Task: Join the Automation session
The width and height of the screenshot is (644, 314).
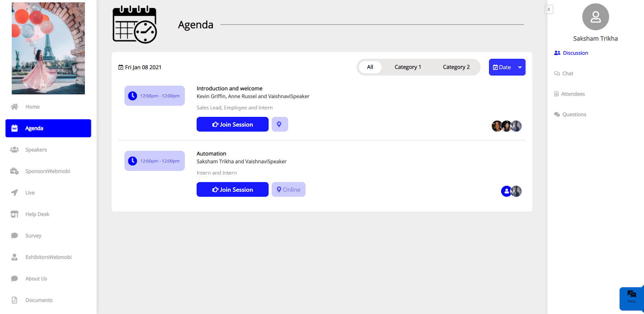Action: 233,189
